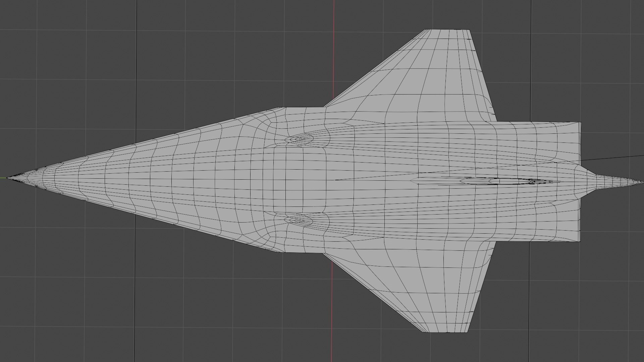The image size is (644, 362).
Task: Click the lower air intake loop on the mesh
Action: pyautogui.click(x=299, y=220)
